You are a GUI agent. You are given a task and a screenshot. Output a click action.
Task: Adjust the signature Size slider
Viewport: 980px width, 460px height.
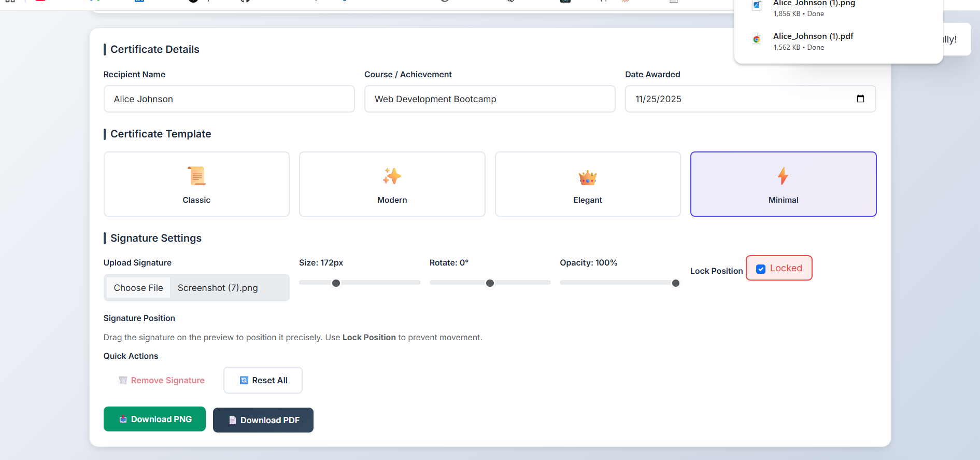[x=360, y=283]
